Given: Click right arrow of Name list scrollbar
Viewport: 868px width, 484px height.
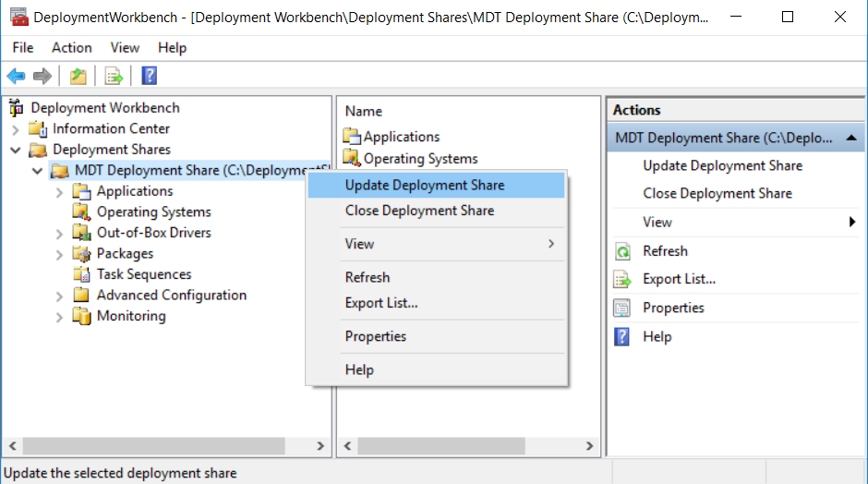Looking at the screenshot, I should (589, 446).
